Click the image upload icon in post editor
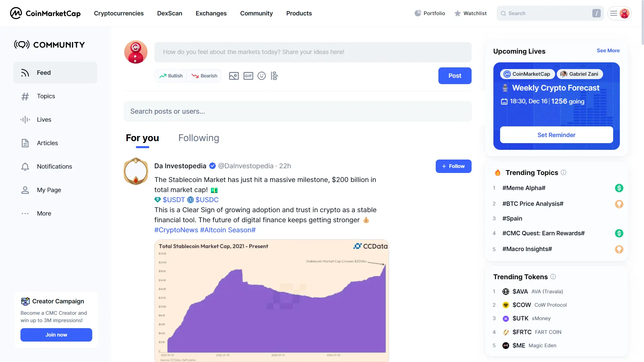This screenshot has width=644, height=362. 233,75
